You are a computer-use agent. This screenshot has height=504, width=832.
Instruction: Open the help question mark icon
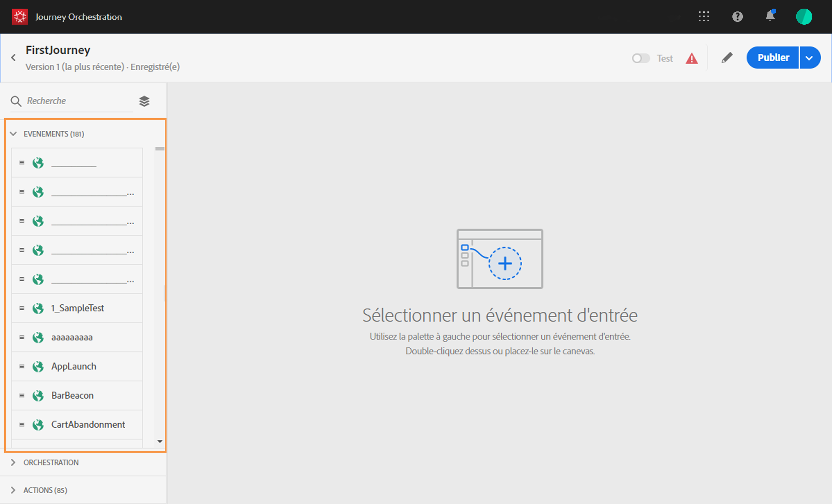tap(737, 17)
